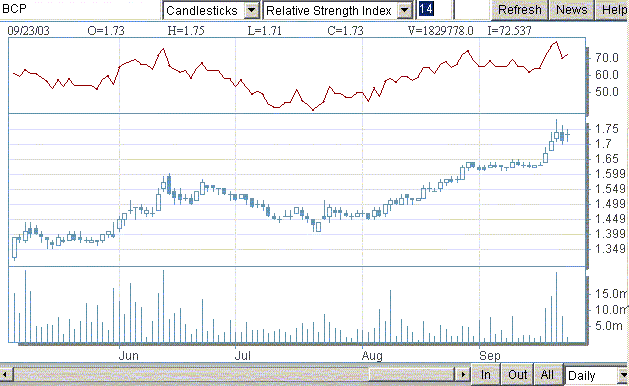Screen dimensions: 629x386
Task: Click the high price readout H=1.75
Action: pos(186,31)
